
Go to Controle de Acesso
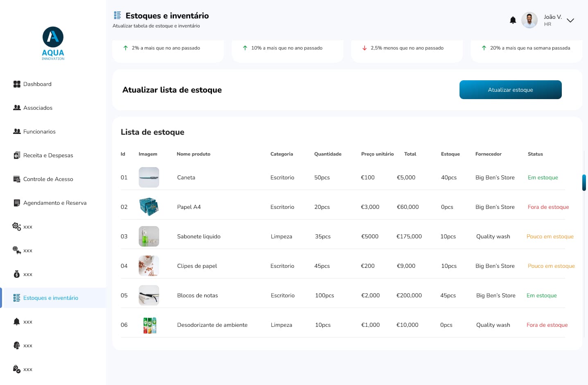[48, 179]
